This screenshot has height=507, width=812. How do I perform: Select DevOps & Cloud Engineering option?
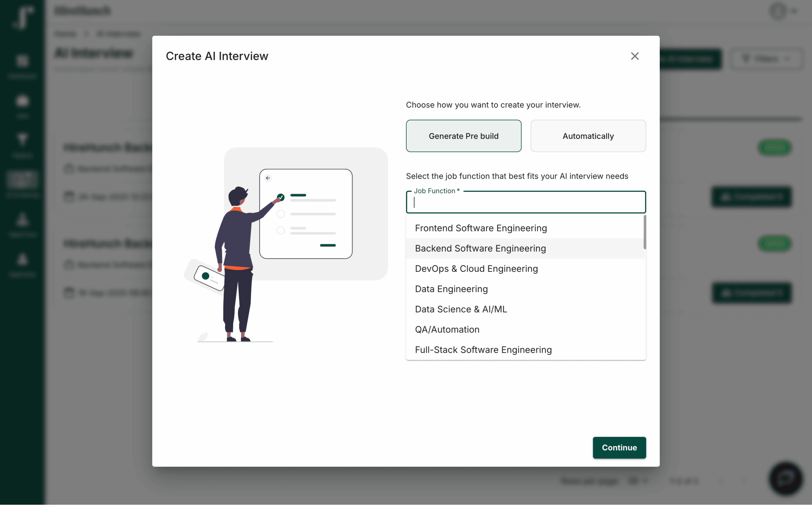(476, 269)
